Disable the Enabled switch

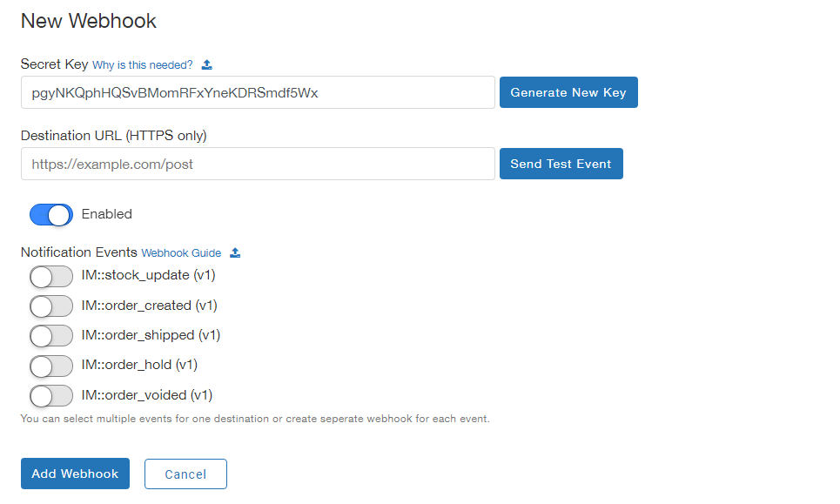(50, 214)
